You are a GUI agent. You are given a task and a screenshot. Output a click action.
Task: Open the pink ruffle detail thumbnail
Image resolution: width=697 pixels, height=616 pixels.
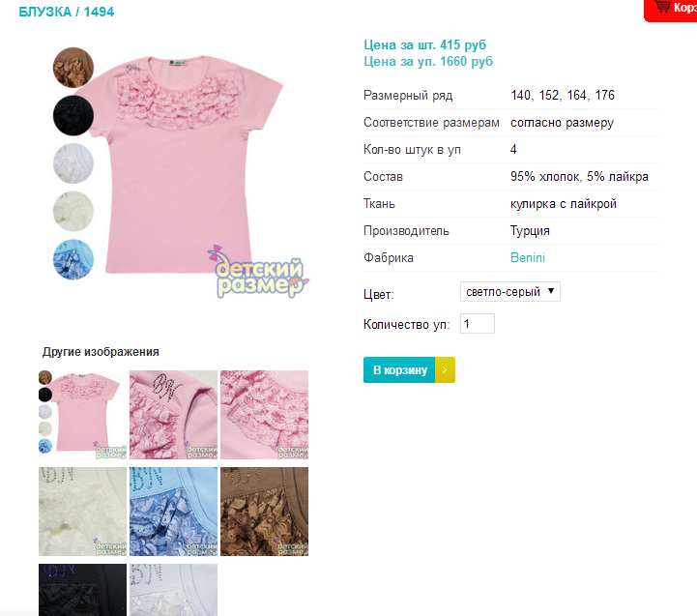pyautogui.click(x=265, y=415)
